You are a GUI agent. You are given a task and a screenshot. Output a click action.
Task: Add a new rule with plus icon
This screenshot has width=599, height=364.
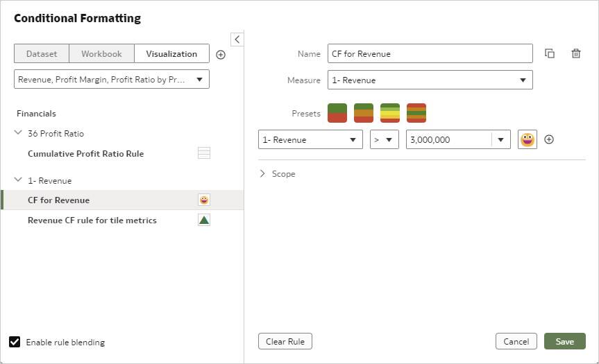(x=221, y=55)
